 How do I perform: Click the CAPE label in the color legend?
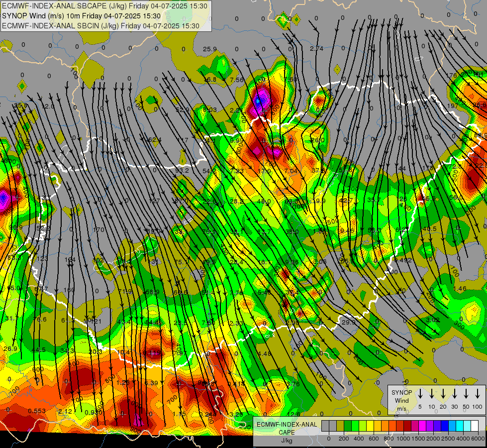click(287, 433)
